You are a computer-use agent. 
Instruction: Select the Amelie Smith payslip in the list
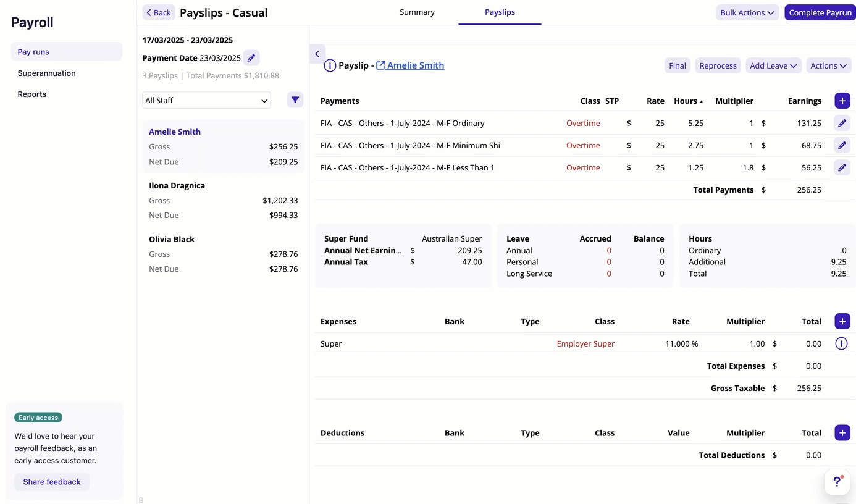pyautogui.click(x=224, y=146)
